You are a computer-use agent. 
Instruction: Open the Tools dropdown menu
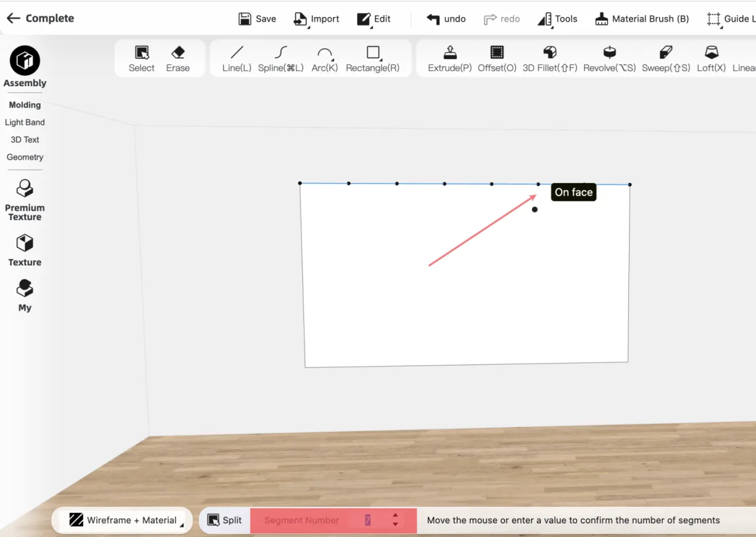pyautogui.click(x=558, y=19)
